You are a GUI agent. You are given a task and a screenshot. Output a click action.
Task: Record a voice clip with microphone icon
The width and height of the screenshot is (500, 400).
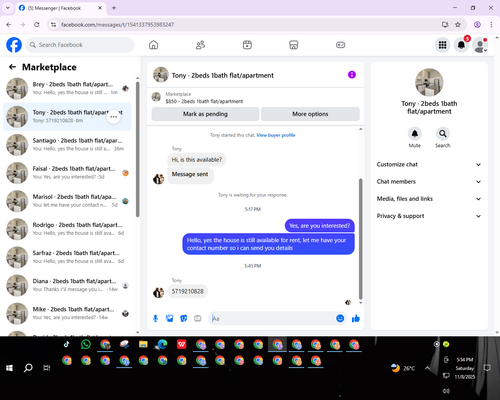[155, 319]
